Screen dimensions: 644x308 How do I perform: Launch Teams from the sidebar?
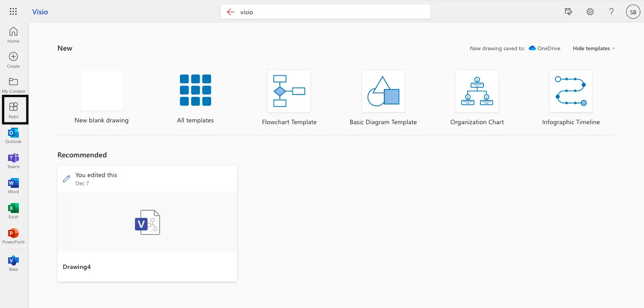[x=13, y=161]
